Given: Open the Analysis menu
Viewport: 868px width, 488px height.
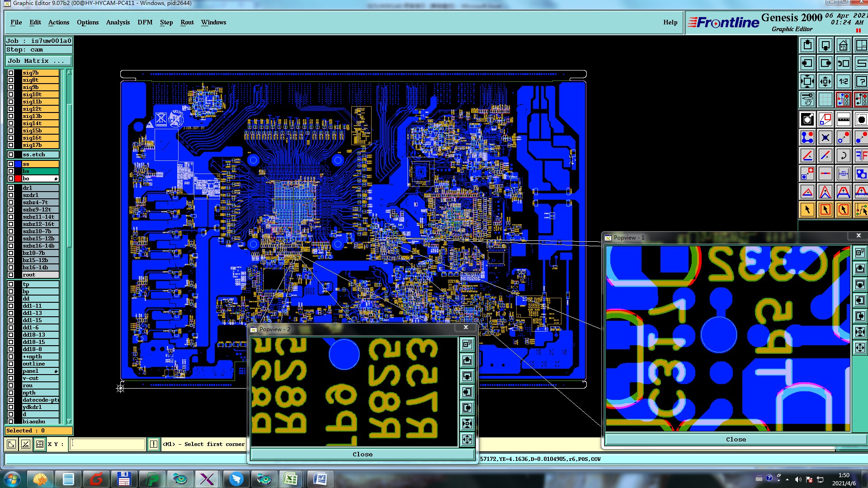Looking at the screenshot, I should pyautogui.click(x=118, y=22).
